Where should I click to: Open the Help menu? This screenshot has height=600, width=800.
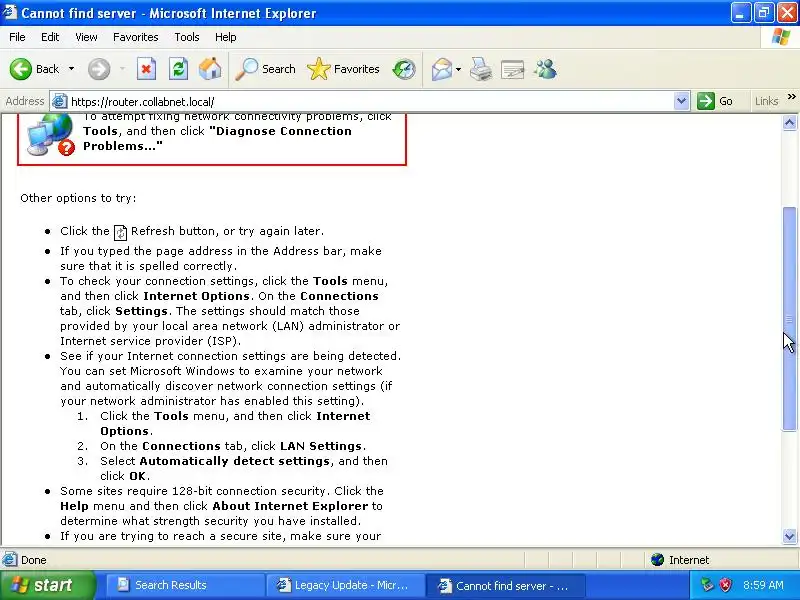(226, 37)
